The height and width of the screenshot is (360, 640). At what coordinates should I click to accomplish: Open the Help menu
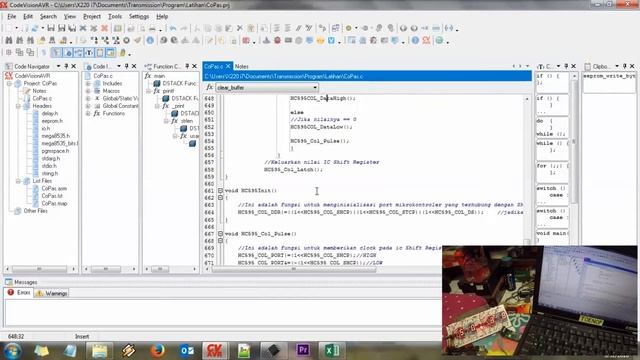tap(162, 16)
